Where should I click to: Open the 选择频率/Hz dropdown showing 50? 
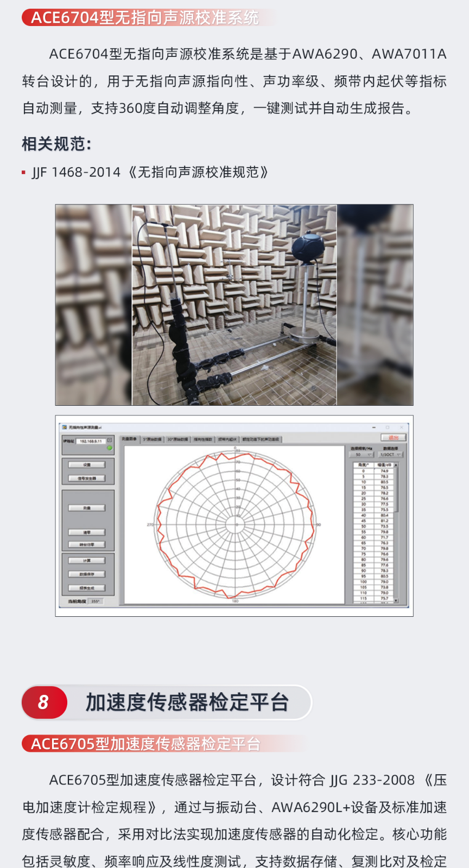point(362,455)
